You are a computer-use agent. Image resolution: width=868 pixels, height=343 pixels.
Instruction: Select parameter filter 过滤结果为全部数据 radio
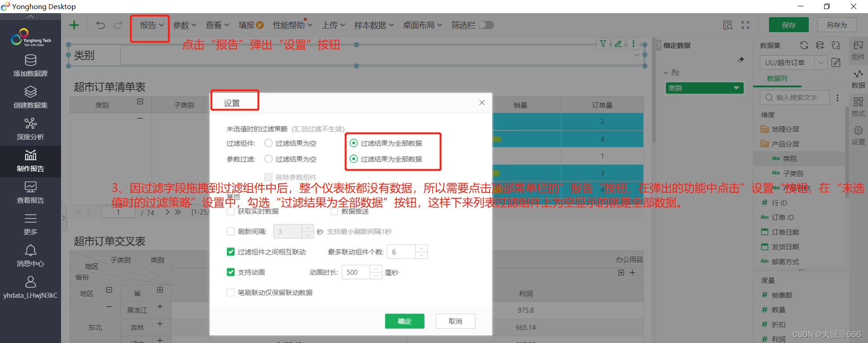point(354,159)
